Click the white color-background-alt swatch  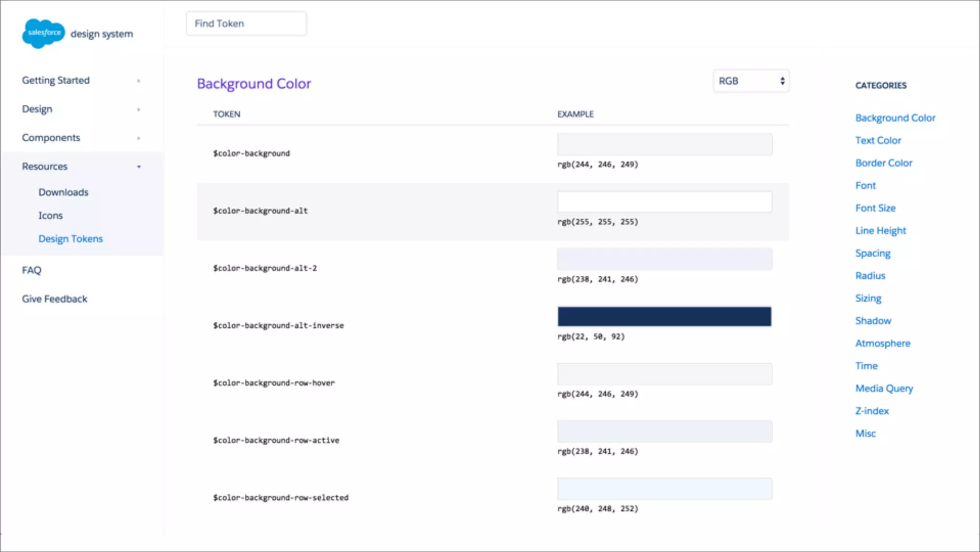(664, 202)
